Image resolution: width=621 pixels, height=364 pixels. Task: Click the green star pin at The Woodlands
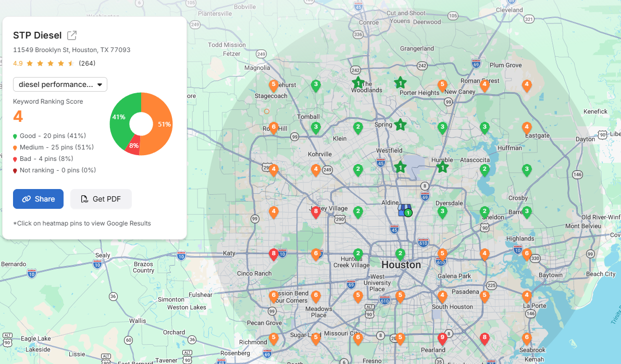coord(358,83)
